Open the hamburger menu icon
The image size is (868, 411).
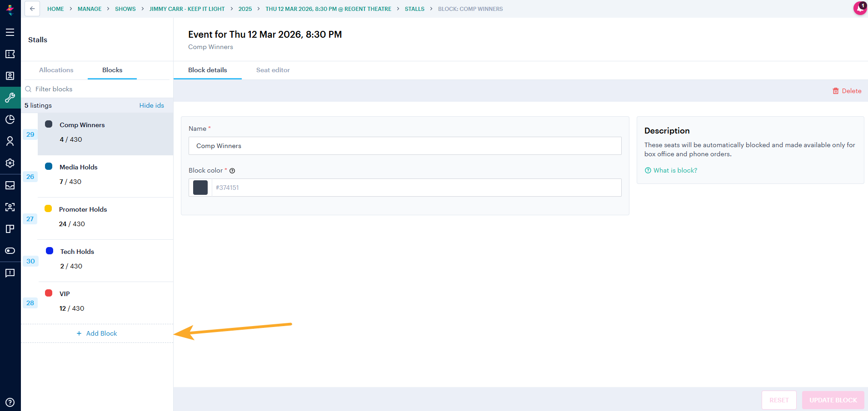(10, 32)
